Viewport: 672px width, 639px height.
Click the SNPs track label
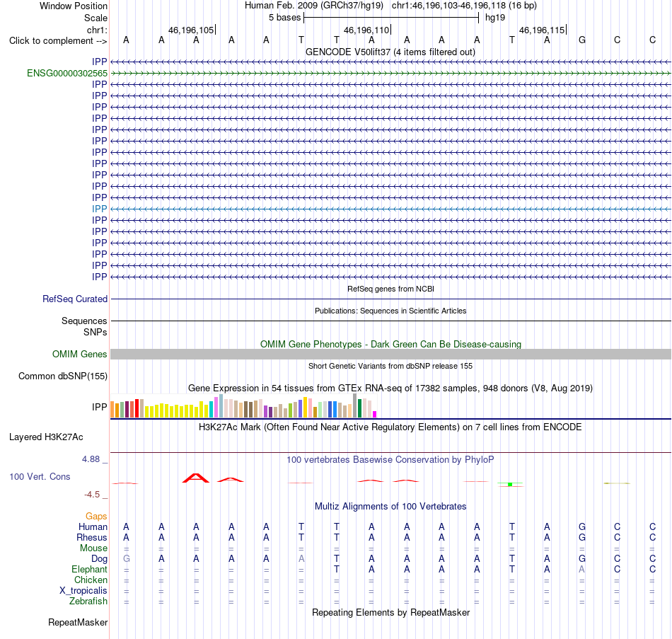(x=95, y=332)
